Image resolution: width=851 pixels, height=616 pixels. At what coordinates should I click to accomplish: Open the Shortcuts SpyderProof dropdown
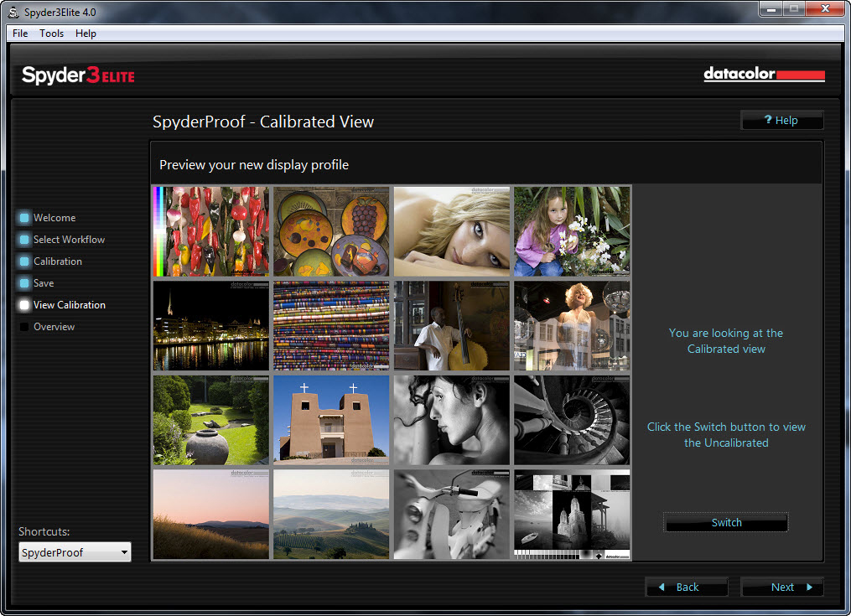(x=75, y=552)
